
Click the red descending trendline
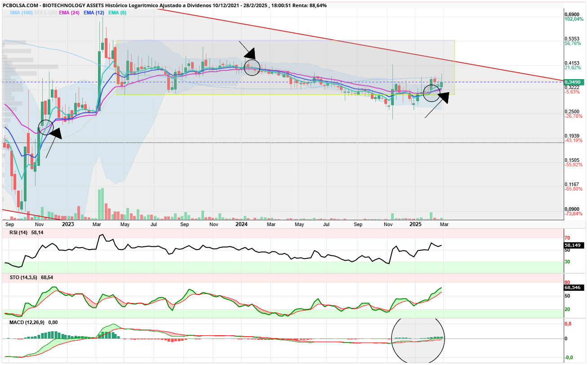click(x=360, y=45)
